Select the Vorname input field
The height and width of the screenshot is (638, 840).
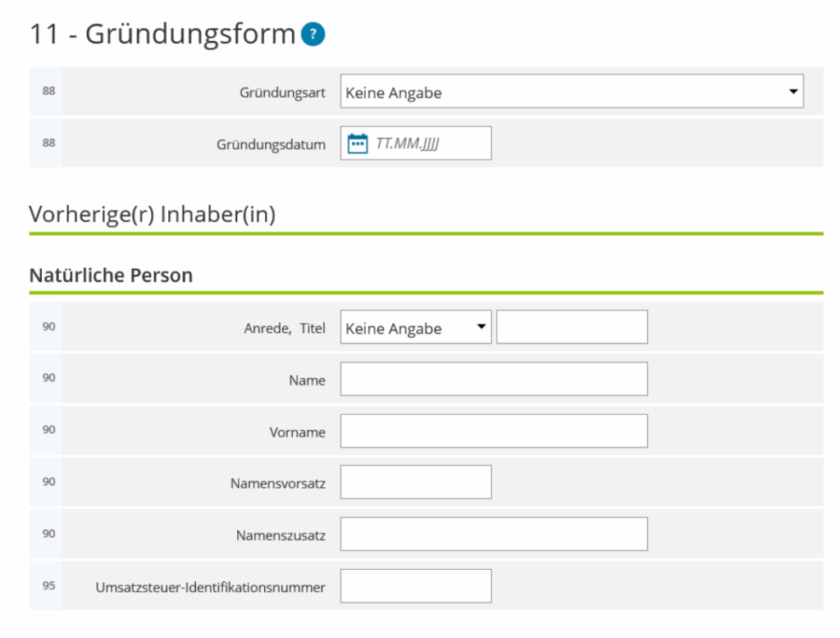(x=494, y=431)
